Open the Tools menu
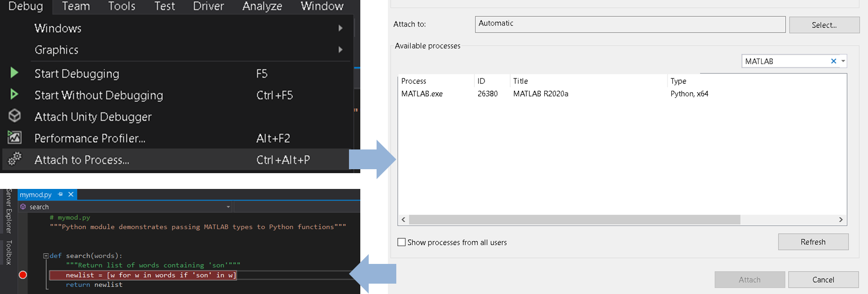868x294 pixels. 122,6
